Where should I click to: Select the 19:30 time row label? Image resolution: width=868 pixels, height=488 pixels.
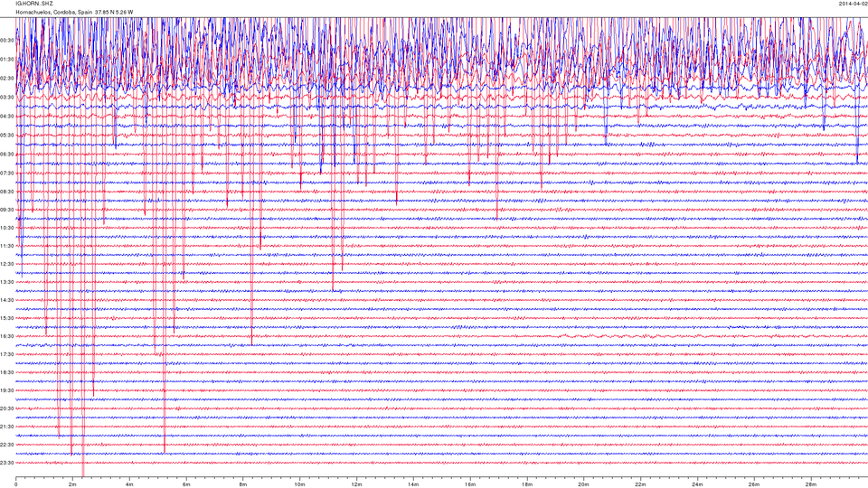[7, 390]
